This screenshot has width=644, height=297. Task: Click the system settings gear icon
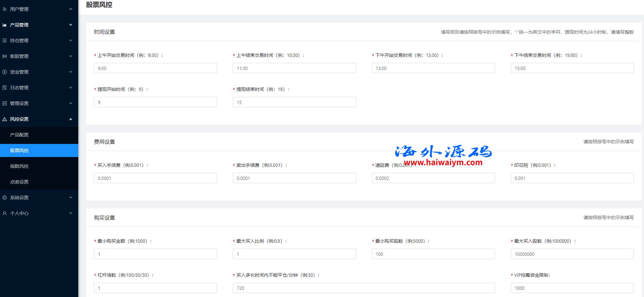coord(5,198)
